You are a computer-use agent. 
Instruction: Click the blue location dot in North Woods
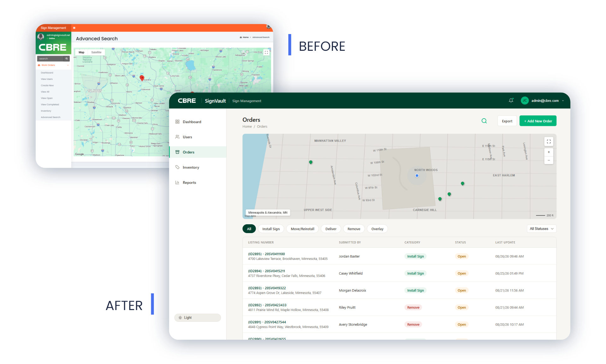417,176
